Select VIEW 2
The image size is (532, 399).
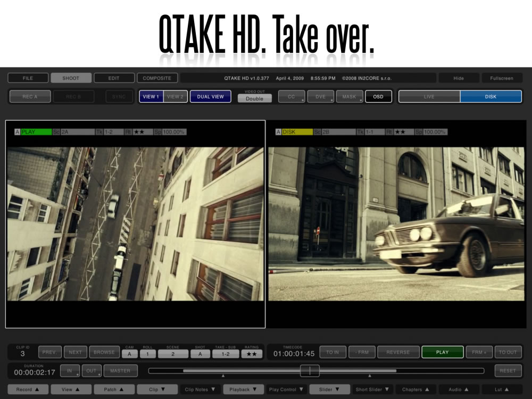[x=175, y=96]
